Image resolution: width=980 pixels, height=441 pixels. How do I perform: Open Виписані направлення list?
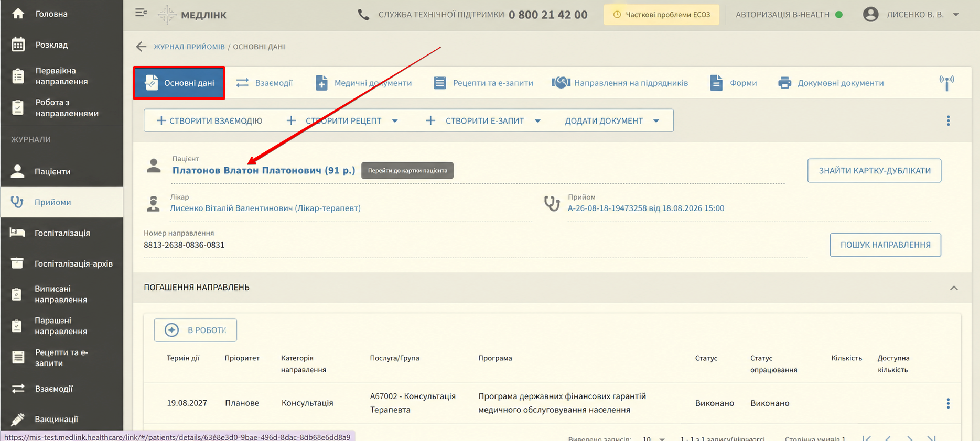click(x=61, y=294)
